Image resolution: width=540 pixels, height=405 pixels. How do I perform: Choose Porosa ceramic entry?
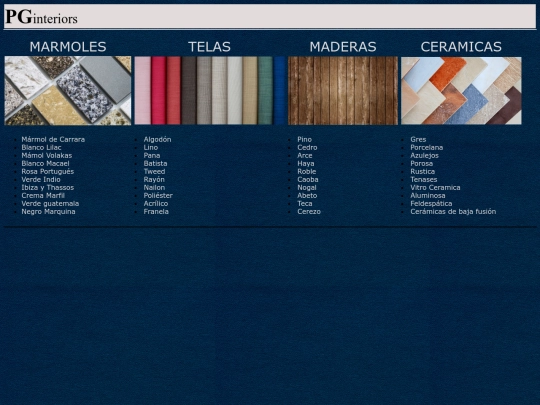tap(422, 164)
